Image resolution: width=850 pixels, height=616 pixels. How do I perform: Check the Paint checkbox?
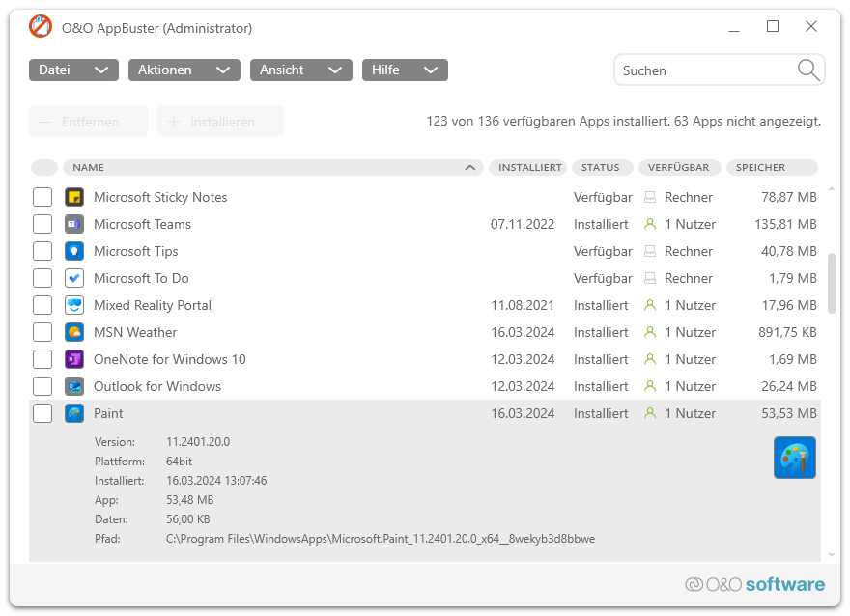pyautogui.click(x=42, y=413)
